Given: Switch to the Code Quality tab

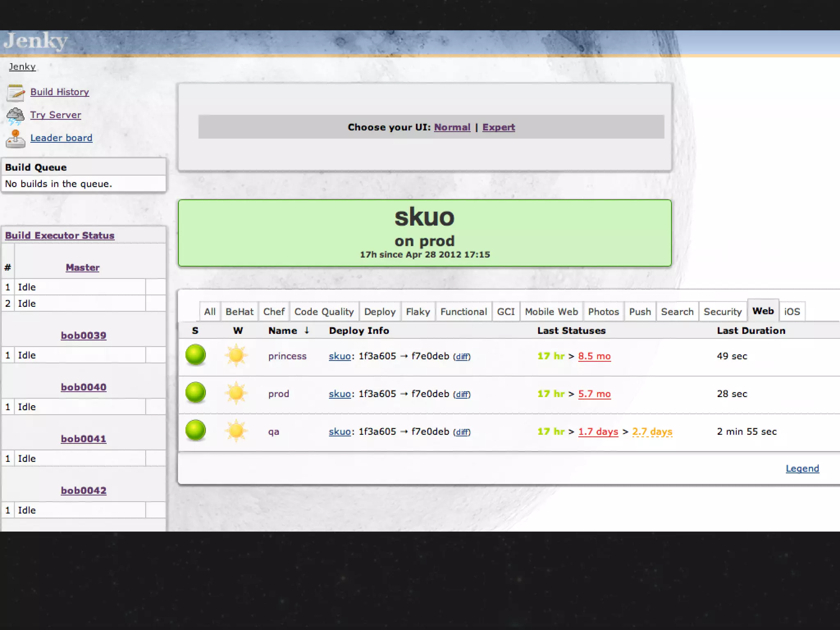Looking at the screenshot, I should [324, 312].
